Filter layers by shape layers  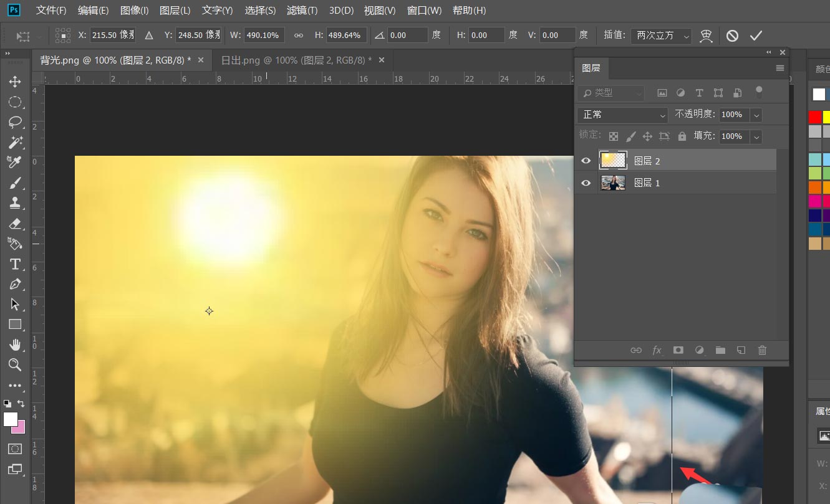(x=718, y=93)
